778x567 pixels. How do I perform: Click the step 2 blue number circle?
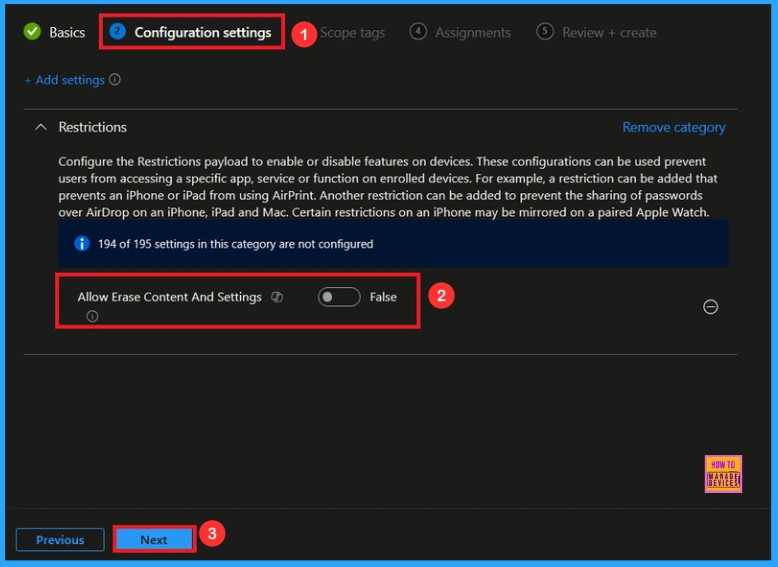[x=118, y=32]
